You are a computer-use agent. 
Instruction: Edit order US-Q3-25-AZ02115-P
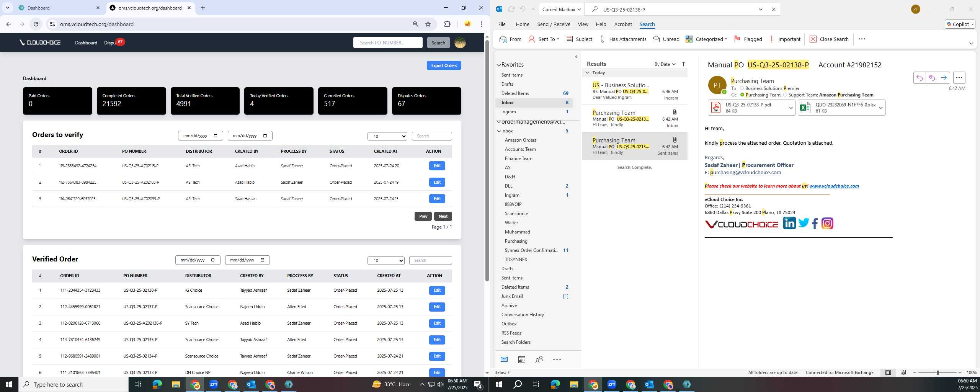(437, 166)
